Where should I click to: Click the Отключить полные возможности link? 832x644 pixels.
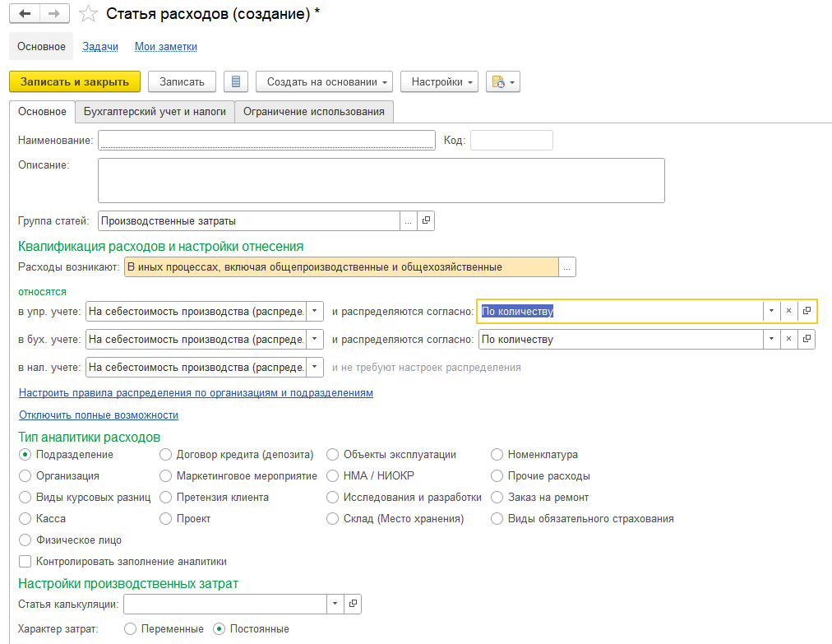[x=99, y=415]
